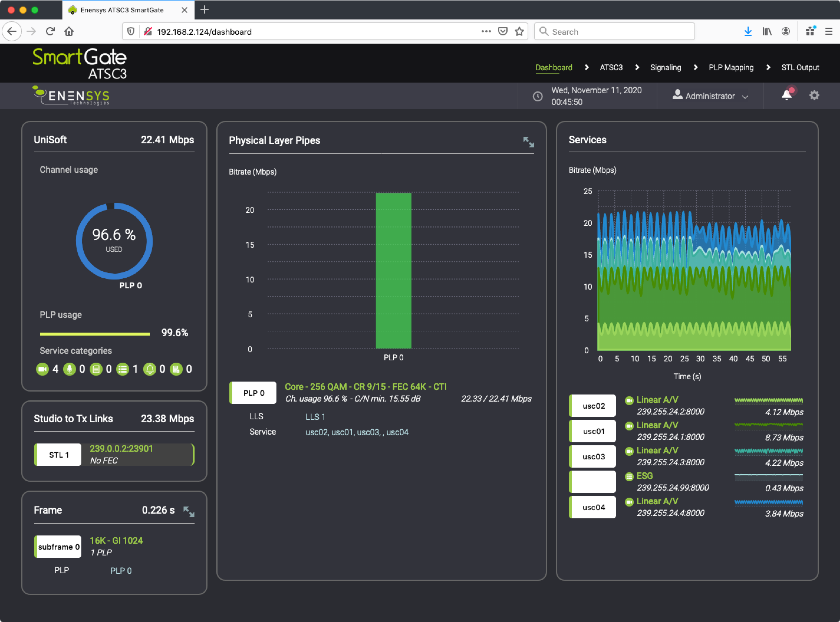
Task: Navigate to the Signaling step
Action: click(665, 67)
